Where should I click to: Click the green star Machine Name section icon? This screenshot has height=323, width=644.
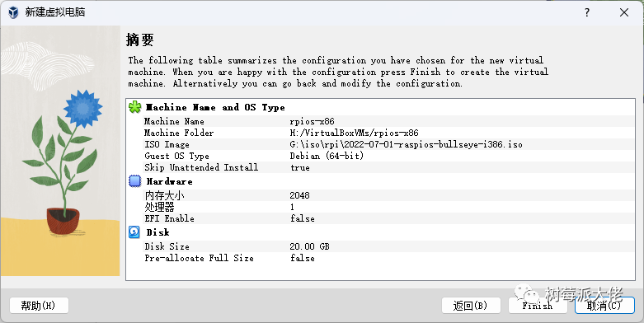pyautogui.click(x=134, y=107)
